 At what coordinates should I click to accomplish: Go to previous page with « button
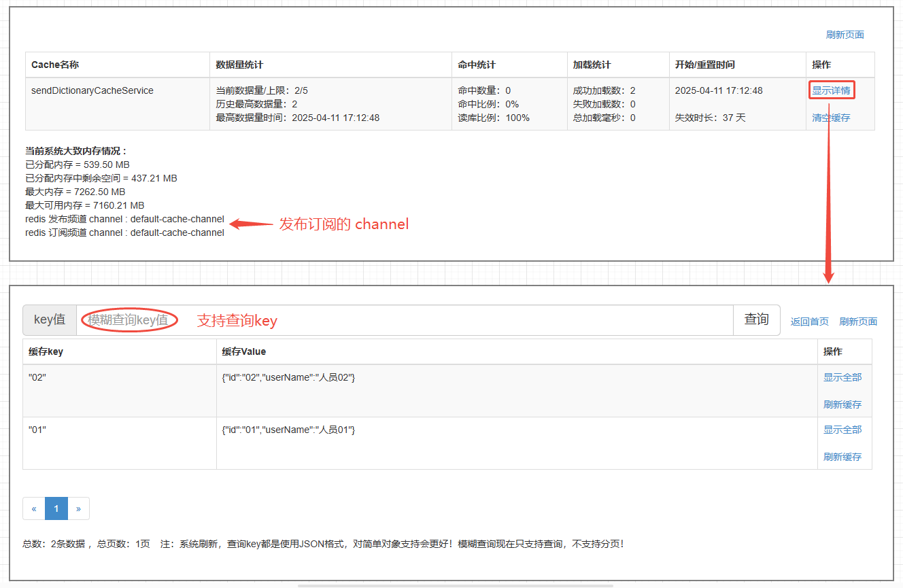click(x=34, y=508)
